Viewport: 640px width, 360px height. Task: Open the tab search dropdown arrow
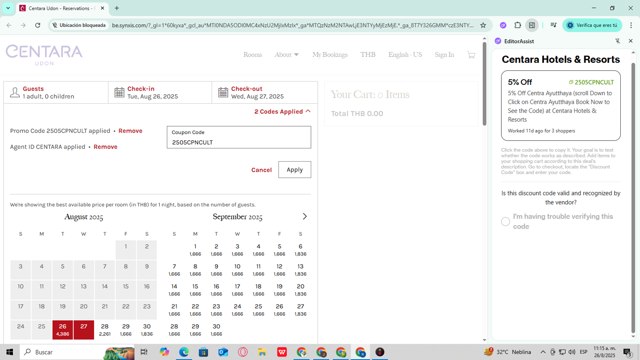pyautogui.click(x=8, y=8)
